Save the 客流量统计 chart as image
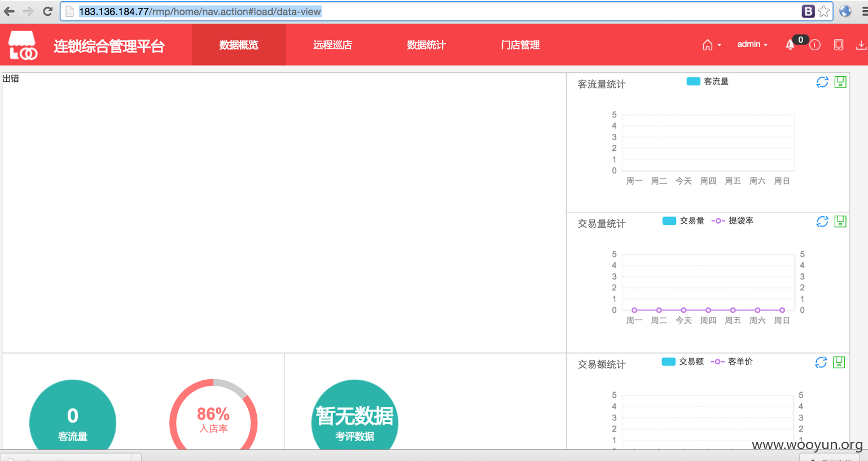The image size is (868, 461). (x=840, y=82)
